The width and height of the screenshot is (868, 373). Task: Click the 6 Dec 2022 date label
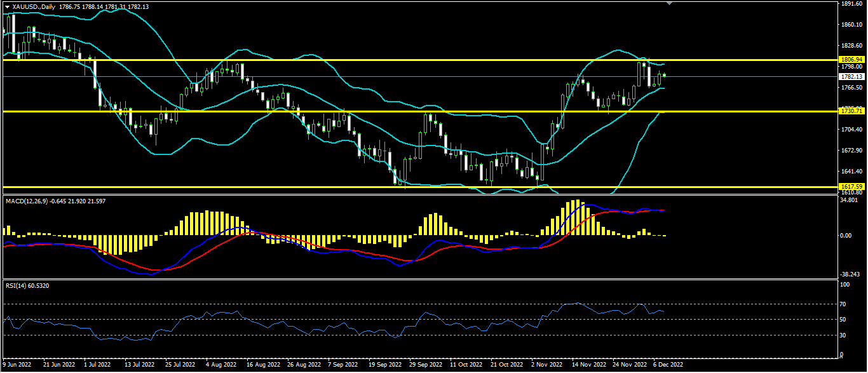pos(668,365)
